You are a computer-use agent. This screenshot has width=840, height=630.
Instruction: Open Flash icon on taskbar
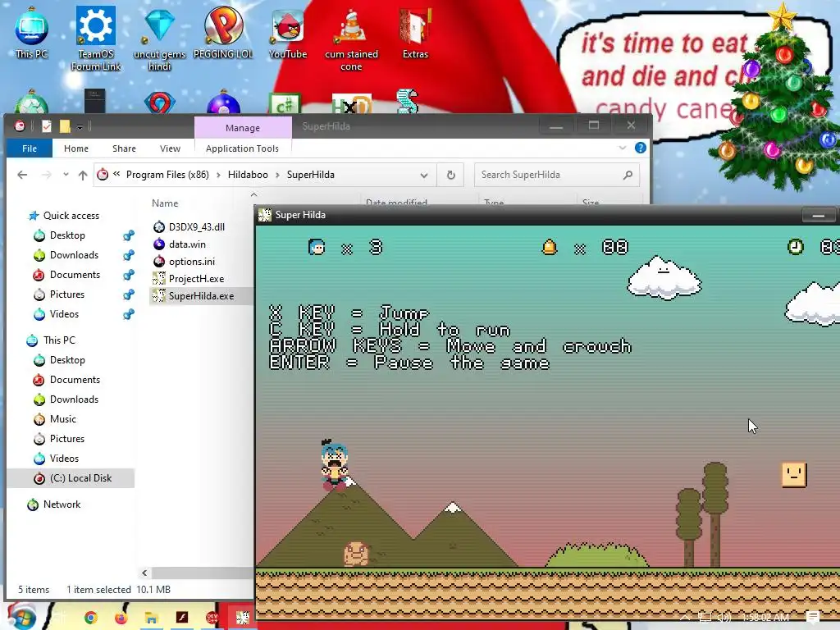click(x=182, y=618)
